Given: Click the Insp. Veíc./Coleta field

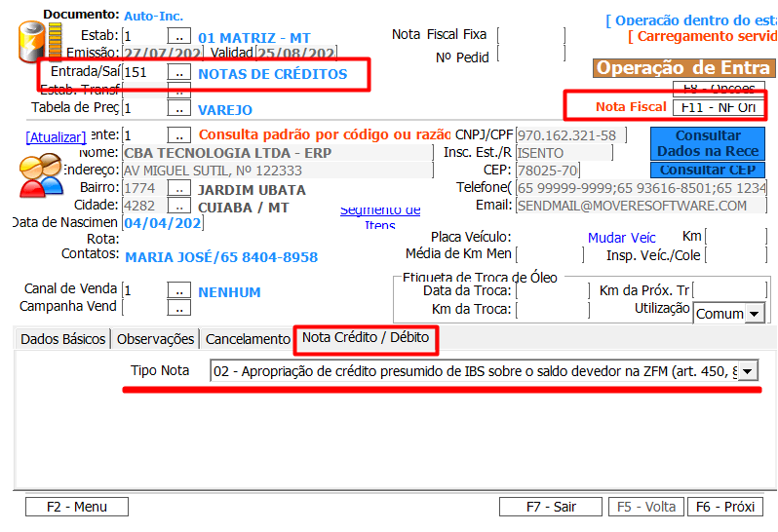Looking at the screenshot, I should 736,255.
